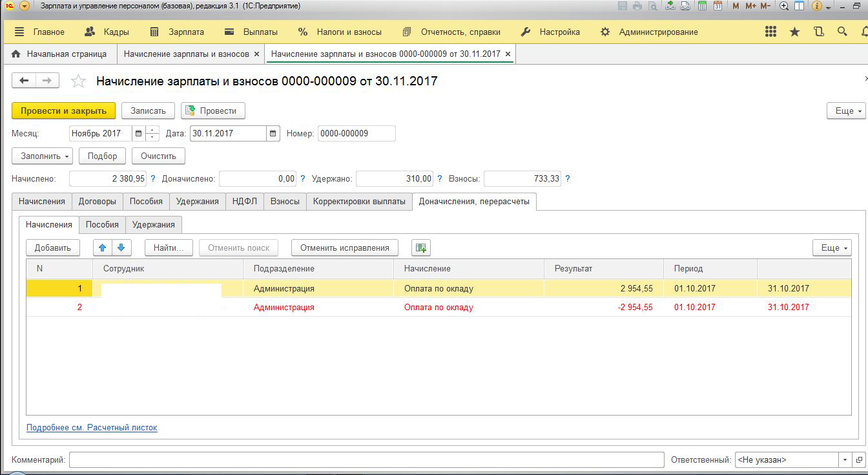Click Провести и закрыть button
The image size is (868, 475).
click(63, 111)
